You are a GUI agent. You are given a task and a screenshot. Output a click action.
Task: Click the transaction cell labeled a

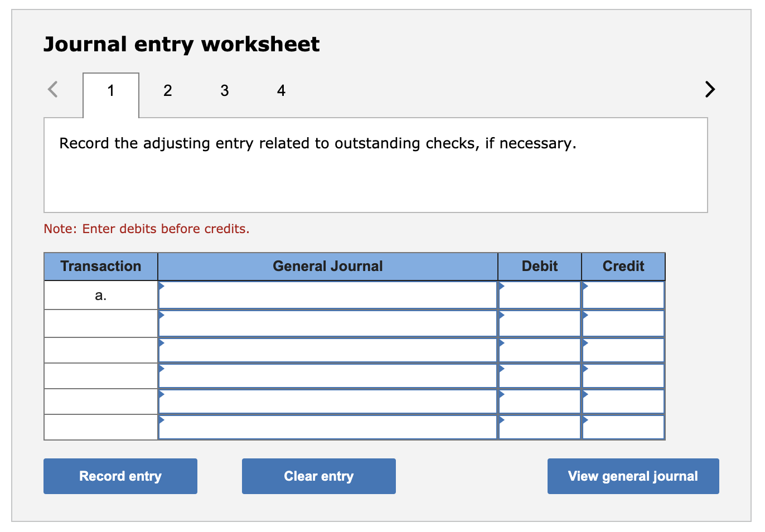100,294
